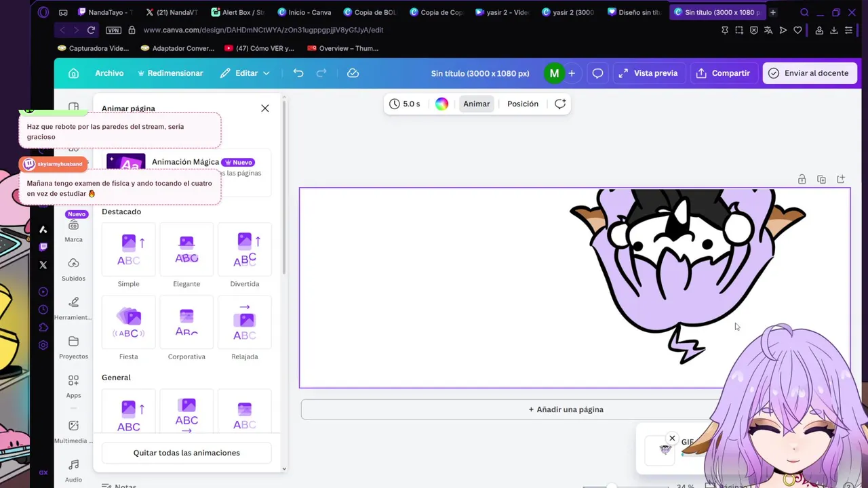868x488 pixels.
Task: Click the comment refresh icon in toolbar
Action: (560, 104)
